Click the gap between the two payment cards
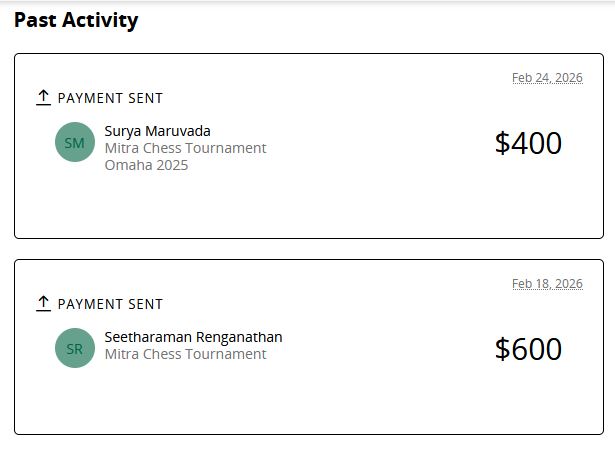The height and width of the screenshot is (454, 615). coord(308,249)
